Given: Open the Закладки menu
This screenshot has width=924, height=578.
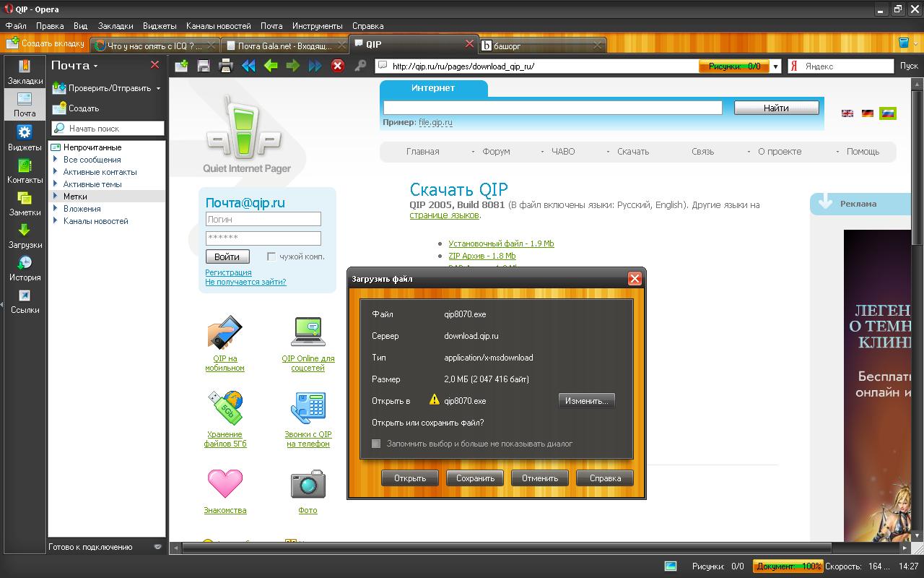Looking at the screenshot, I should tap(115, 26).
